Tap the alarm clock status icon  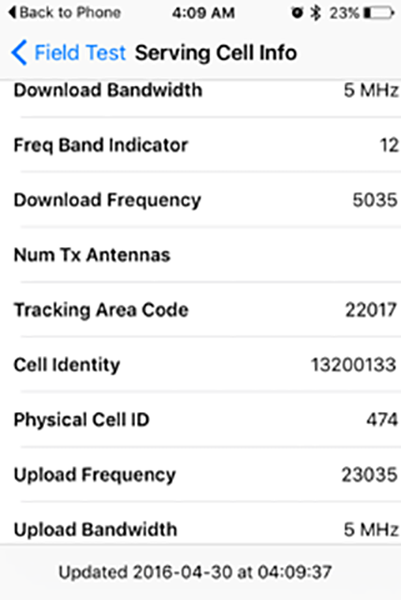tap(297, 13)
